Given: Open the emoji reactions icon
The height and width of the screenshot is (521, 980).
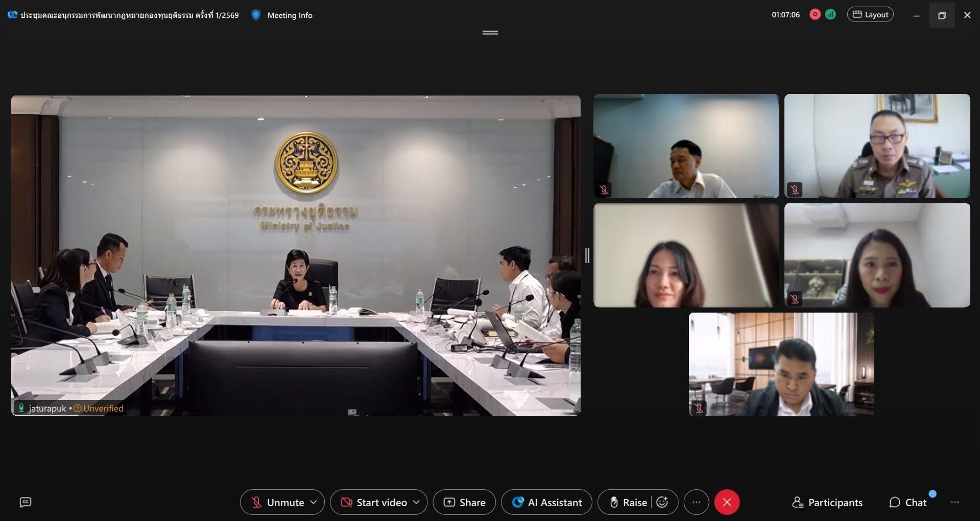Looking at the screenshot, I should coord(662,503).
